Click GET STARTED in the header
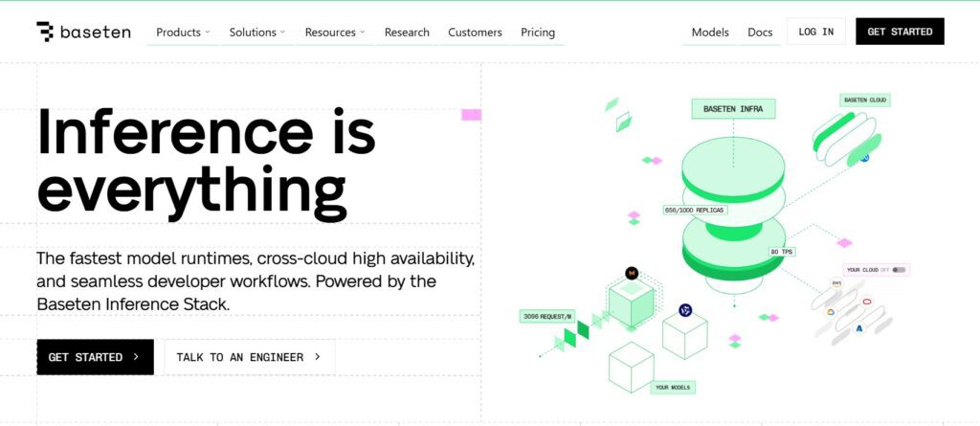 click(x=900, y=32)
